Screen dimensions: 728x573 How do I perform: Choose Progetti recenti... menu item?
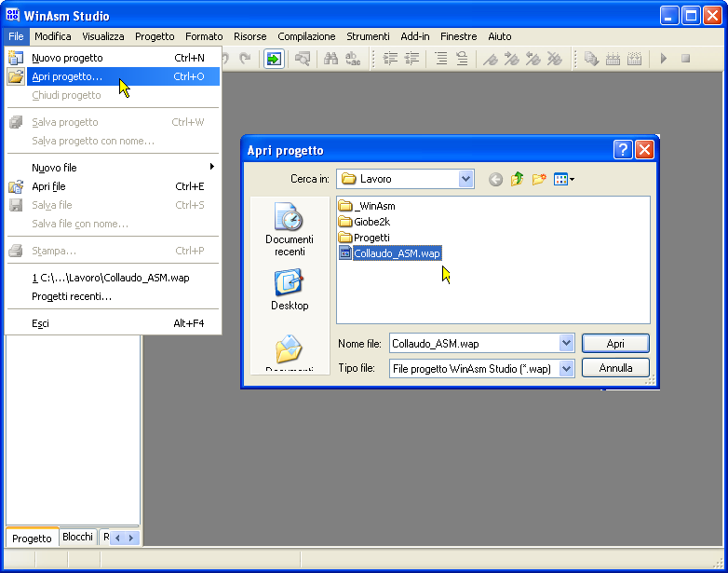point(113,296)
